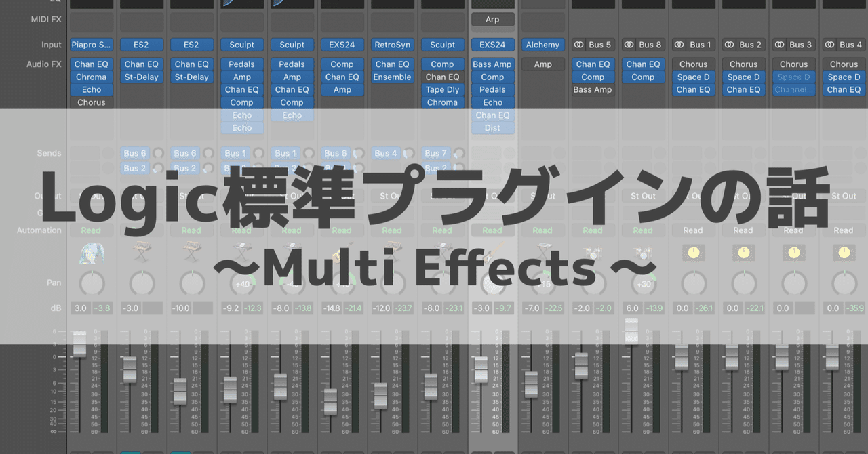Screen dimensions: 868x454
Task: Click the first channel's volume fader
Action: [x=79, y=346]
